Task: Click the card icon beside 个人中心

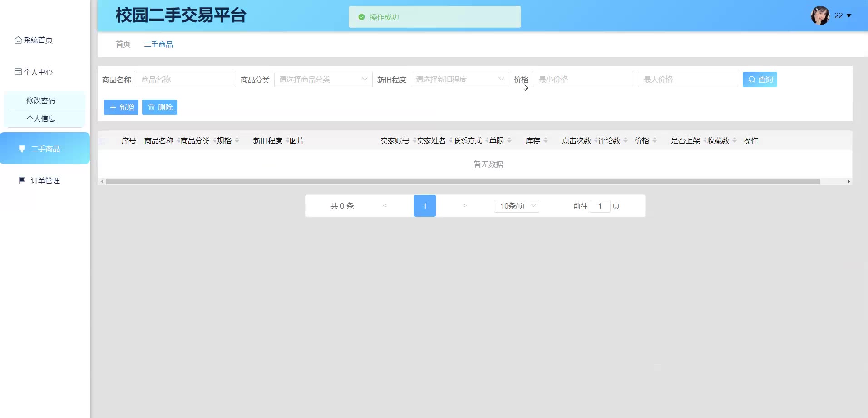Action: pyautogui.click(x=18, y=72)
